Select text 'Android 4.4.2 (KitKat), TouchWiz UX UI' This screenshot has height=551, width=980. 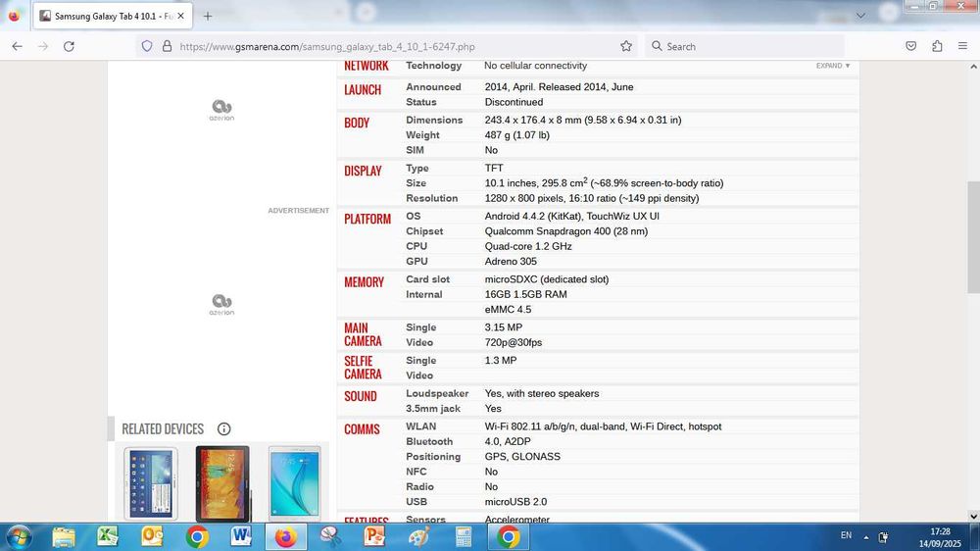click(x=572, y=217)
